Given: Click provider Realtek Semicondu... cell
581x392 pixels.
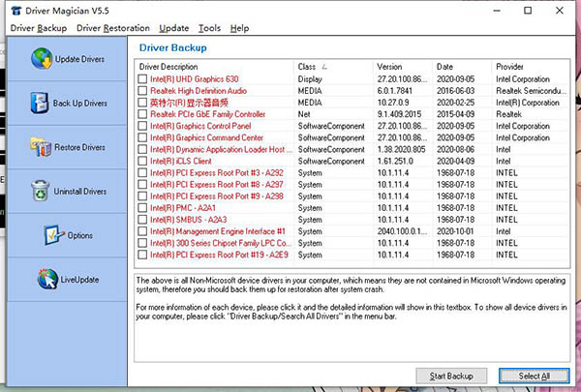Looking at the screenshot, I should 531,91.
